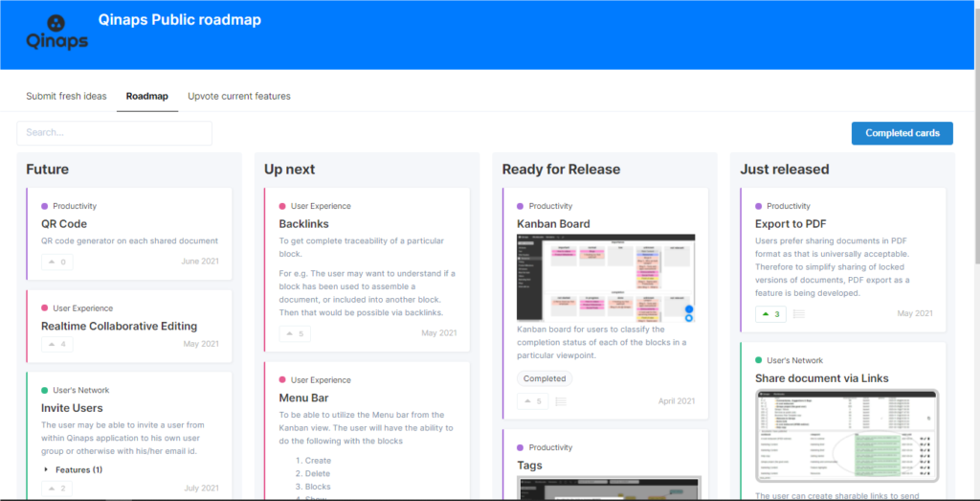The image size is (980, 501).
Task: Open the Tags card title
Action: point(529,466)
